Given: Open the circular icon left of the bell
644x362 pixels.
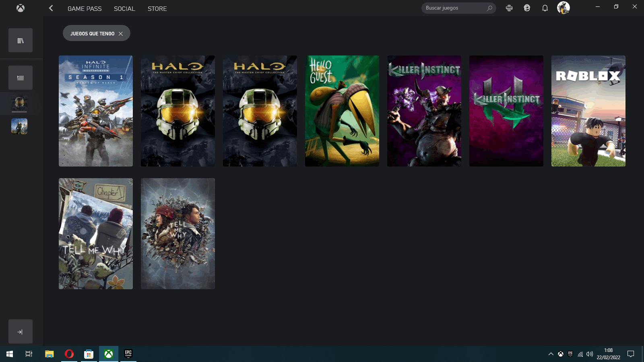Looking at the screenshot, I should (x=527, y=8).
